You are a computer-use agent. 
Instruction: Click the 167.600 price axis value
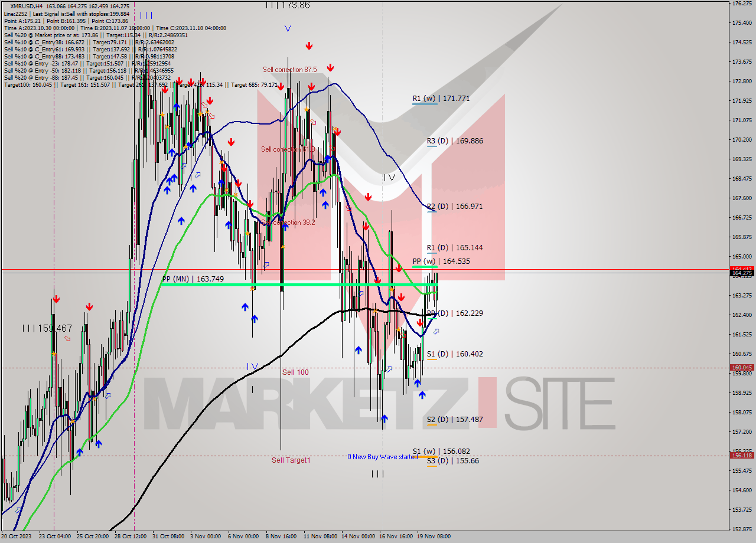741,198
